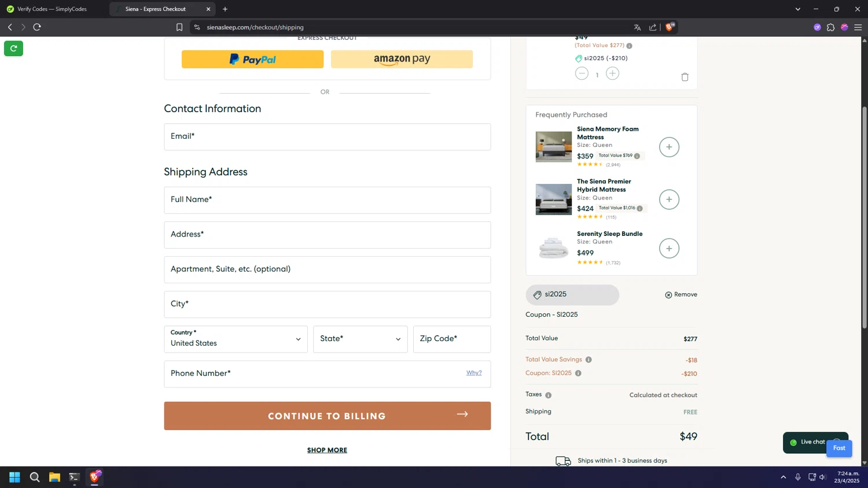Add Serenity Sleep Bundle to cart

click(669, 249)
